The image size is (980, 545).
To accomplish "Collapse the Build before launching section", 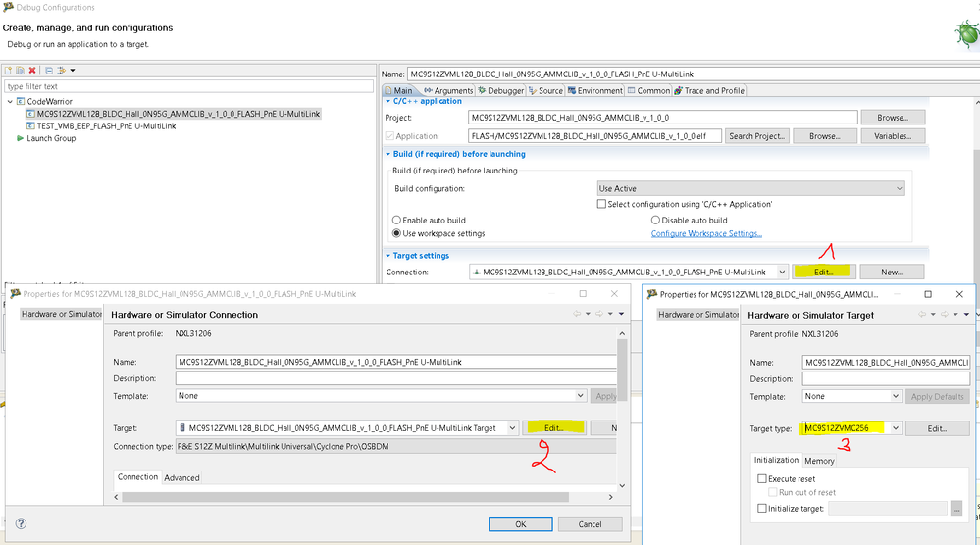I will [x=388, y=154].
